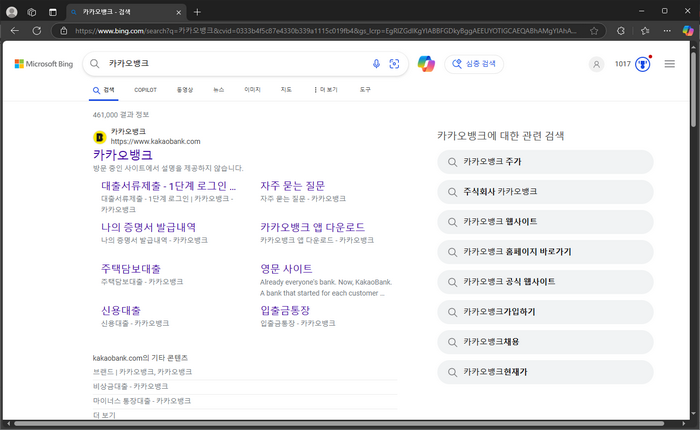700x430 pixels.
Task: Open the Copilot icon beside search box
Action: point(426,64)
